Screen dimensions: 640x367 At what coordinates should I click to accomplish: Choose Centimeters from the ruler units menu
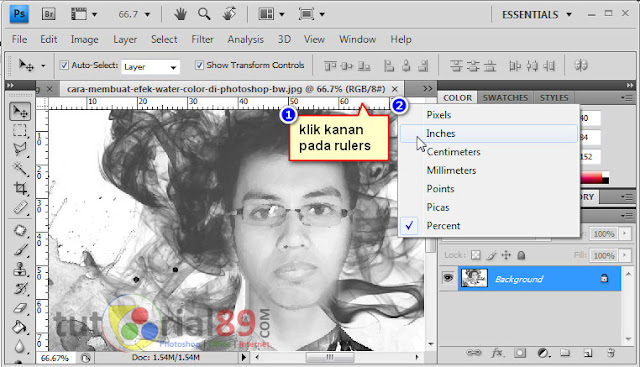coord(489,152)
